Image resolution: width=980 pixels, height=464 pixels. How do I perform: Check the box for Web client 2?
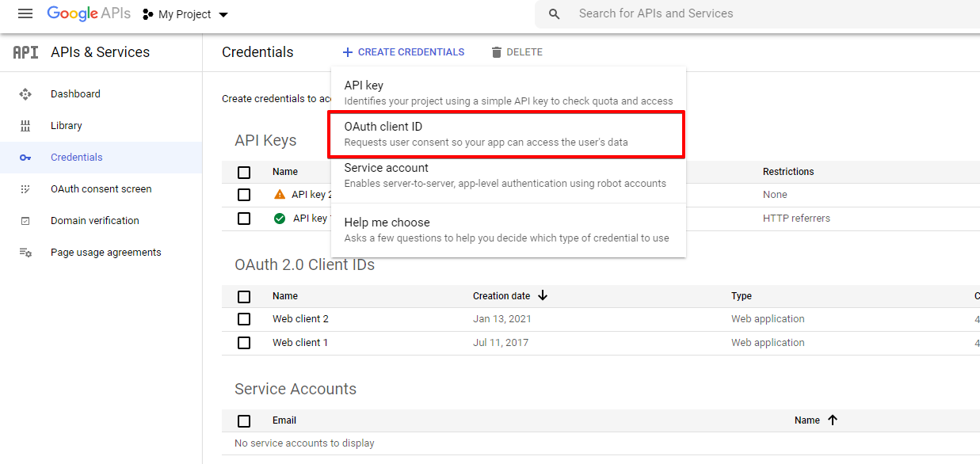[x=244, y=319]
